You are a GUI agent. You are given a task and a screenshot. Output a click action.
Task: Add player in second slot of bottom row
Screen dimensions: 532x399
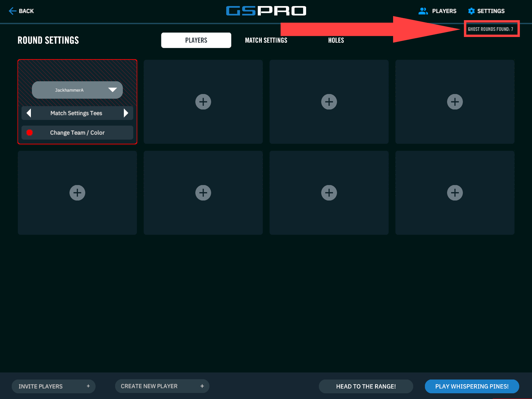[x=203, y=193]
